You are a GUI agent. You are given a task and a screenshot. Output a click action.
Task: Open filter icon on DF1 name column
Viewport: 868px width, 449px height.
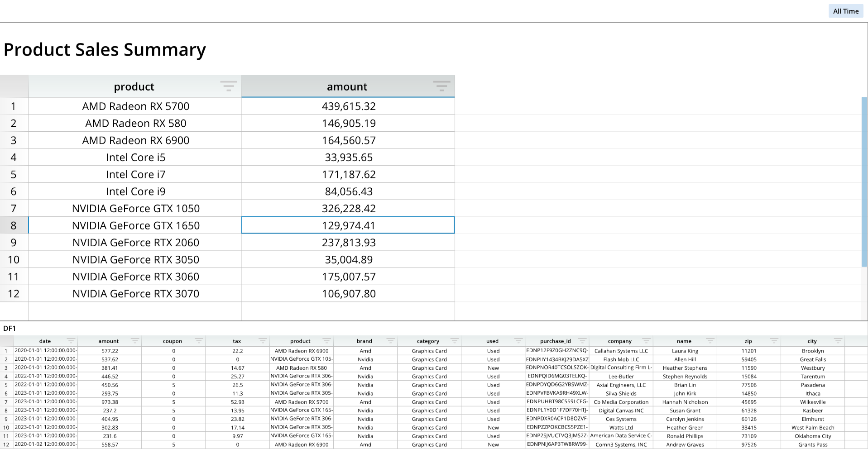pos(710,341)
